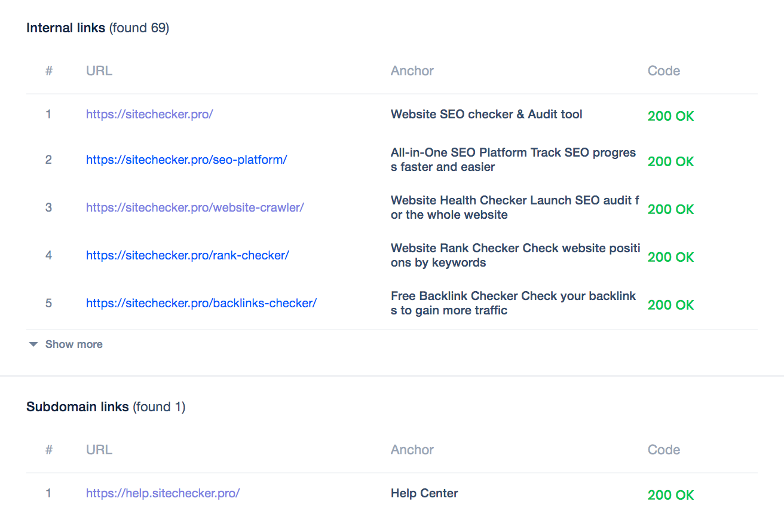The image size is (784, 532).
Task: Open the rank-checker URL link
Action: [x=188, y=255]
